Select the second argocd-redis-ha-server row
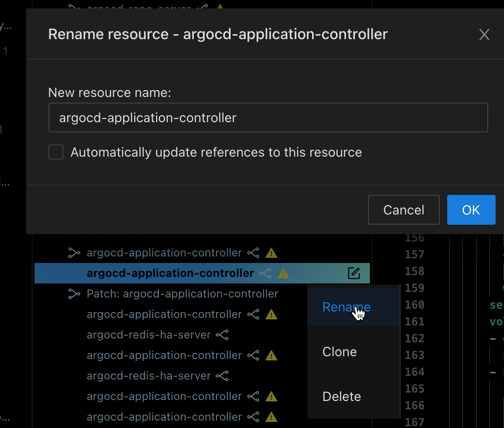 coord(149,376)
